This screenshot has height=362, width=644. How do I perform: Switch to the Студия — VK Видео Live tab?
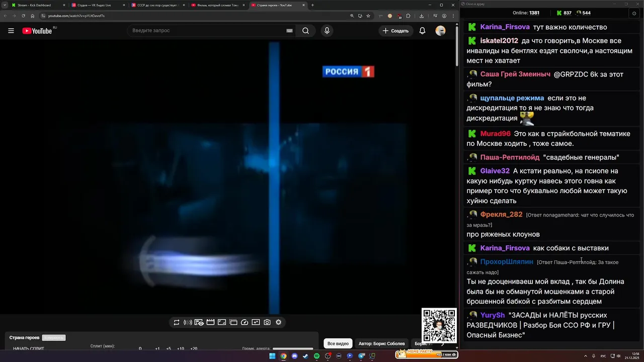(98, 5)
